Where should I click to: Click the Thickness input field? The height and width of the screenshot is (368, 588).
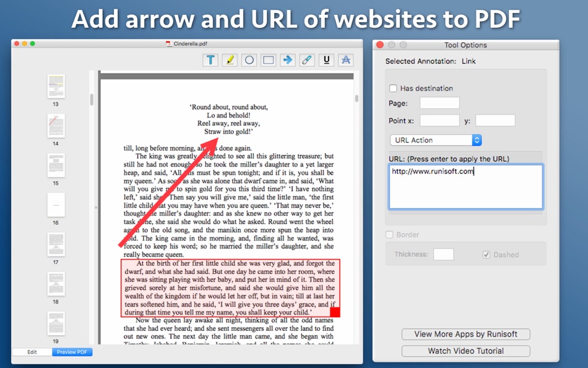point(444,254)
